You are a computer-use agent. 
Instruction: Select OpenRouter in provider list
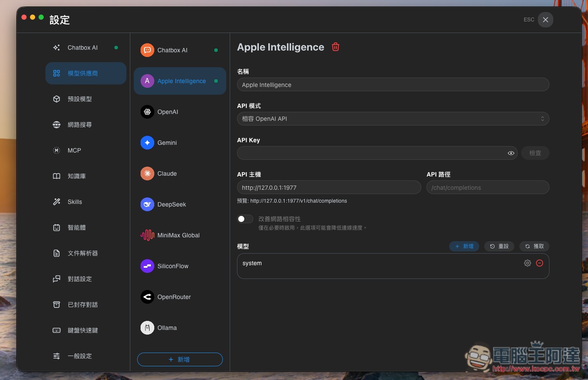[x=180, y=297]
